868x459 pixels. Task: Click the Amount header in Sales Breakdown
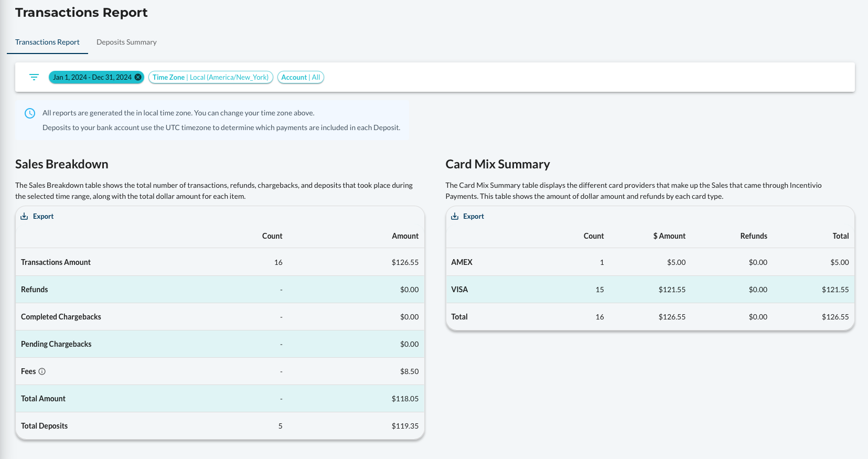tap(405, 236)
